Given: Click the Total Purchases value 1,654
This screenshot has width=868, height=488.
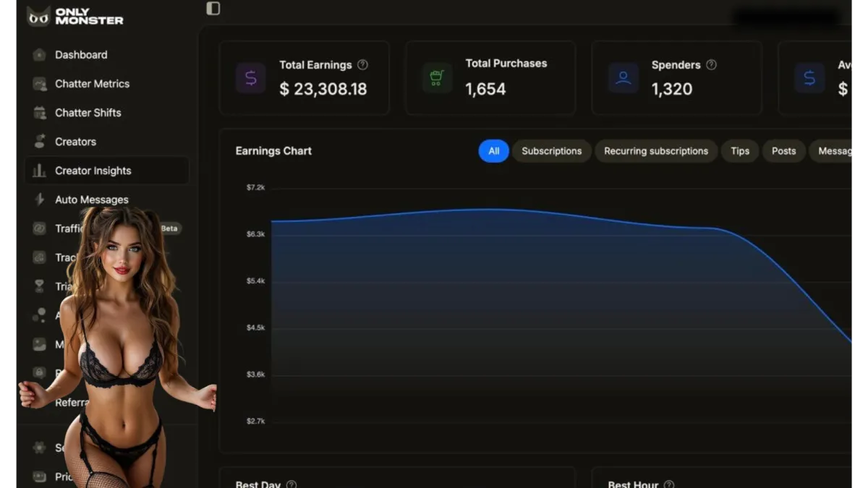Looking at the screenshot, I should [x=485, y=89].
